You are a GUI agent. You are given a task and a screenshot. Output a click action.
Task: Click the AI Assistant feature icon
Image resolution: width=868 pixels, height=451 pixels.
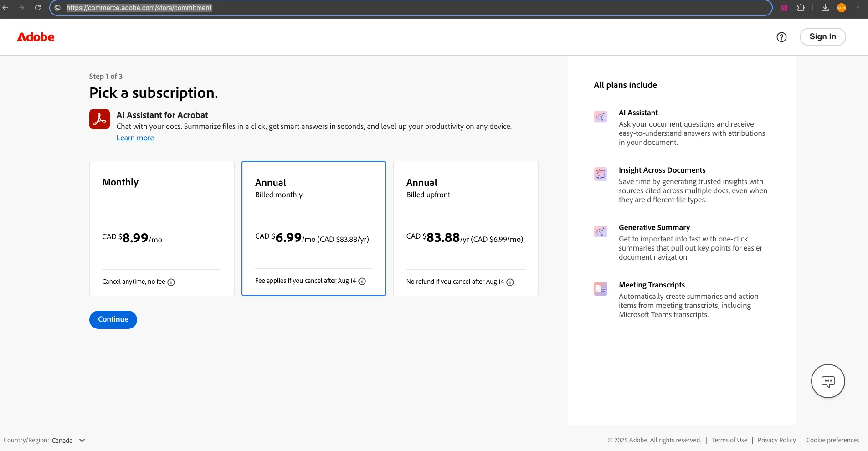click(x=601, y=117)
